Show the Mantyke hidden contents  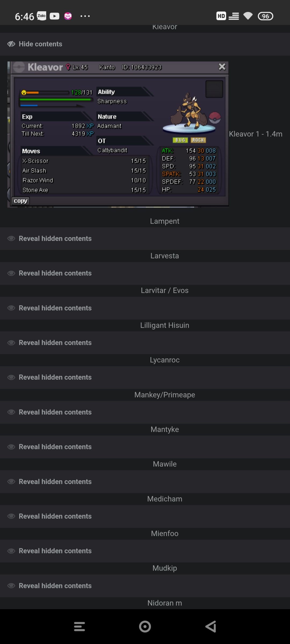coord(55,447)
